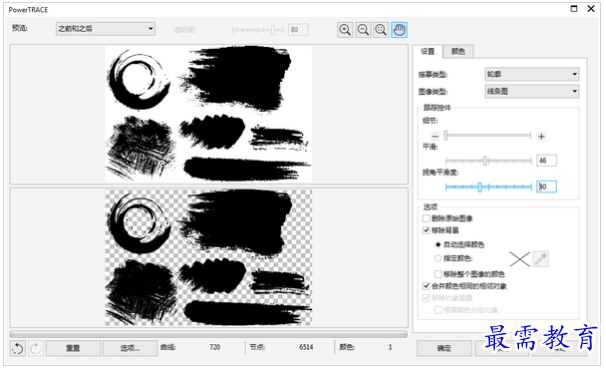Toggle merge adjacent same-color objects checkbox
The width and height of the screenshot is (606, 369).
[x=426, y=286]
